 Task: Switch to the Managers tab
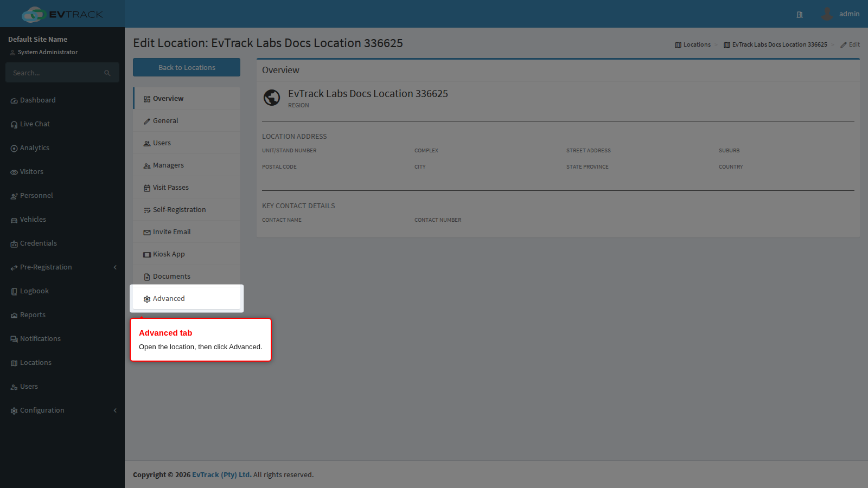[x=187, y=165]
